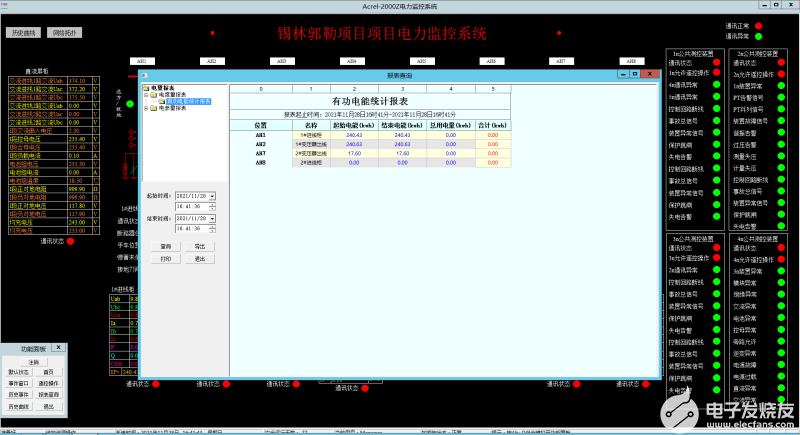Select the AH5 cabinet label
This screenshot has height=435, width=800.
(x=421, y=61)
